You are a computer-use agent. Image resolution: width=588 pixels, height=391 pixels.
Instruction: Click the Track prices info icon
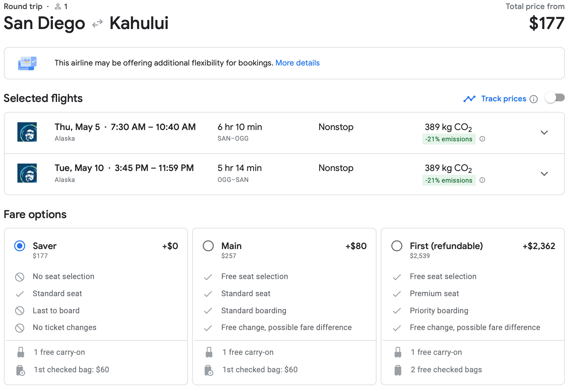pos(534,99)
